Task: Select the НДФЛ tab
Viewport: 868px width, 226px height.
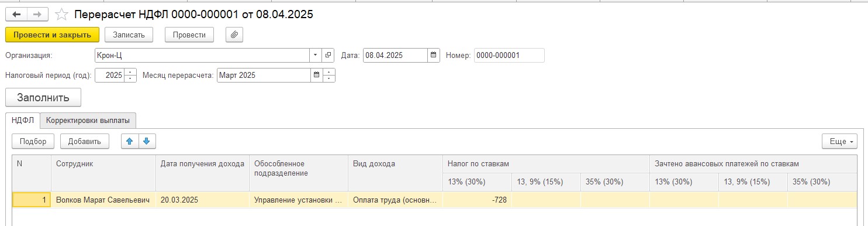Action: pos(23,120)
